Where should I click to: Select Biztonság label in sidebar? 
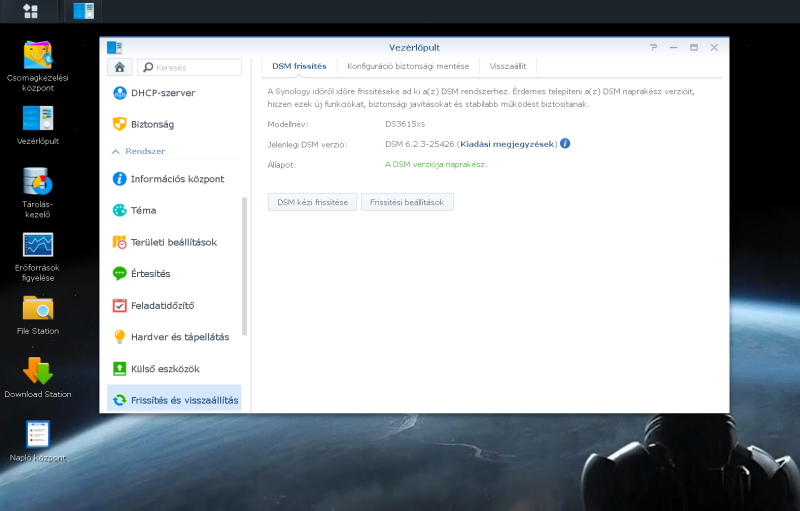pos(153,124)
